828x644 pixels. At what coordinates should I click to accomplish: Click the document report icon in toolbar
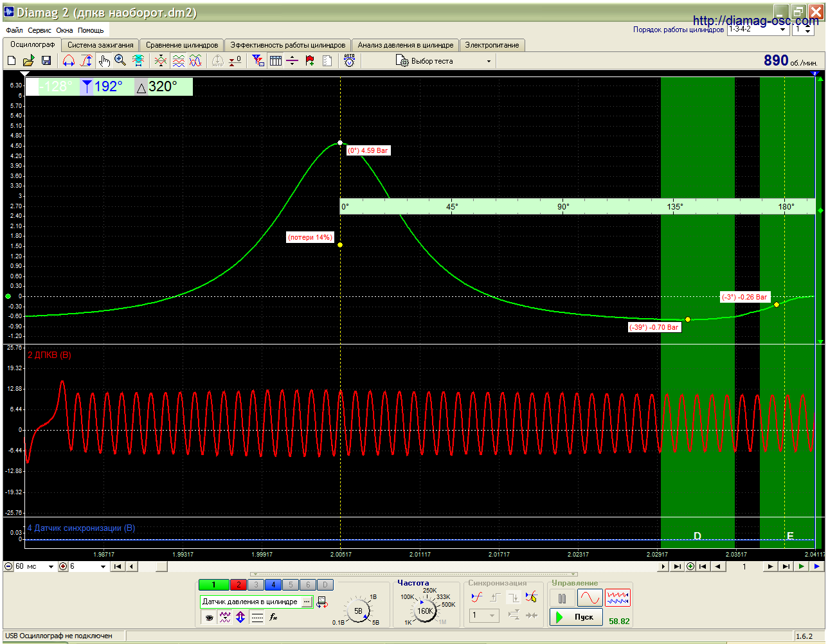327,60
